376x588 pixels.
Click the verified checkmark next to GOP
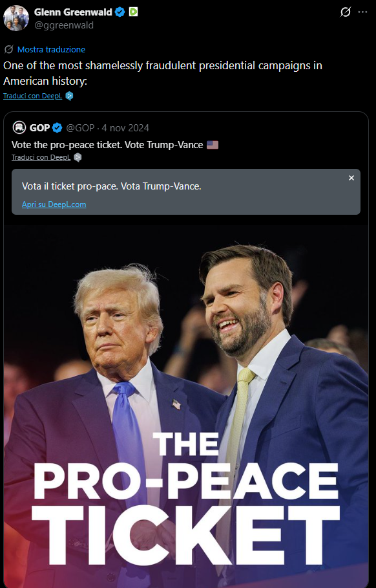click(57, 127)
